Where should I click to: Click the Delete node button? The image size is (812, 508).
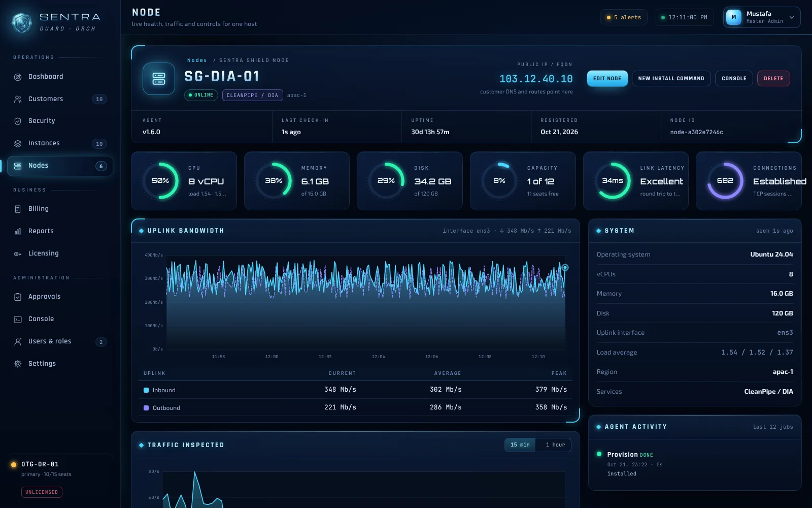pos(773,79)
